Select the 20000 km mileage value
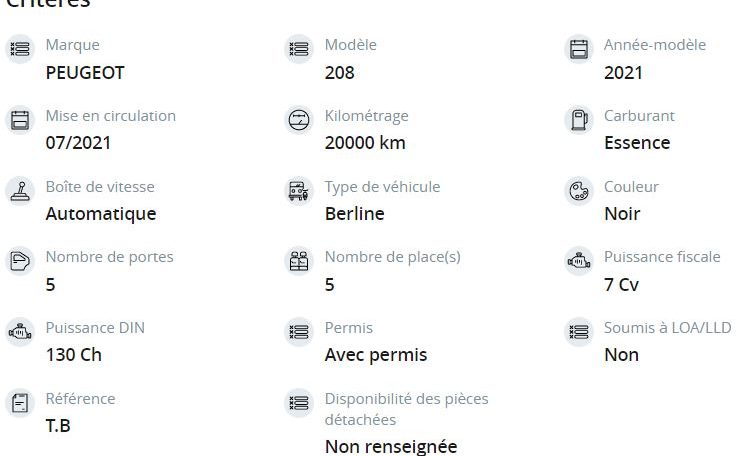Image resolution: width=753 pixels, height=456 pixels. [365, 143]
